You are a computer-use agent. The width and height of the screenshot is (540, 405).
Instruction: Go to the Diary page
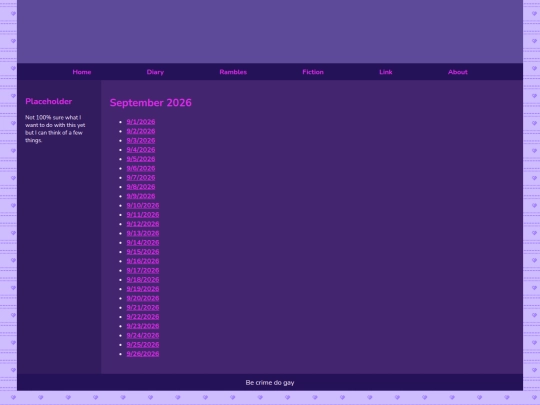(x=155, y=72)
